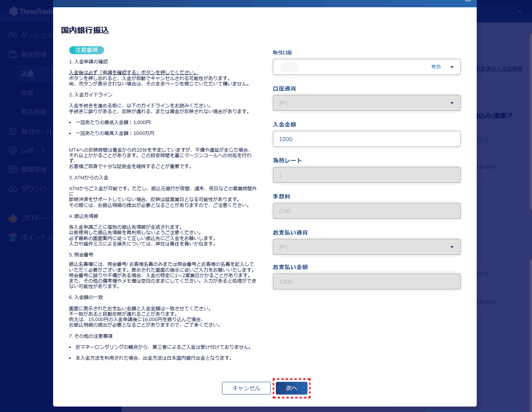
Task: Click the 資金管理 wallet icon in sidebar
Action: click(13, 55)
